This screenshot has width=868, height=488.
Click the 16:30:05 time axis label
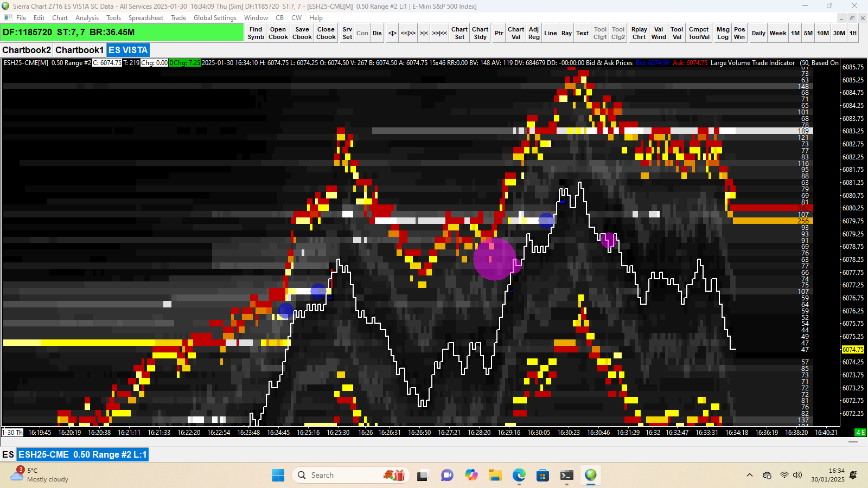pos(539,433)
